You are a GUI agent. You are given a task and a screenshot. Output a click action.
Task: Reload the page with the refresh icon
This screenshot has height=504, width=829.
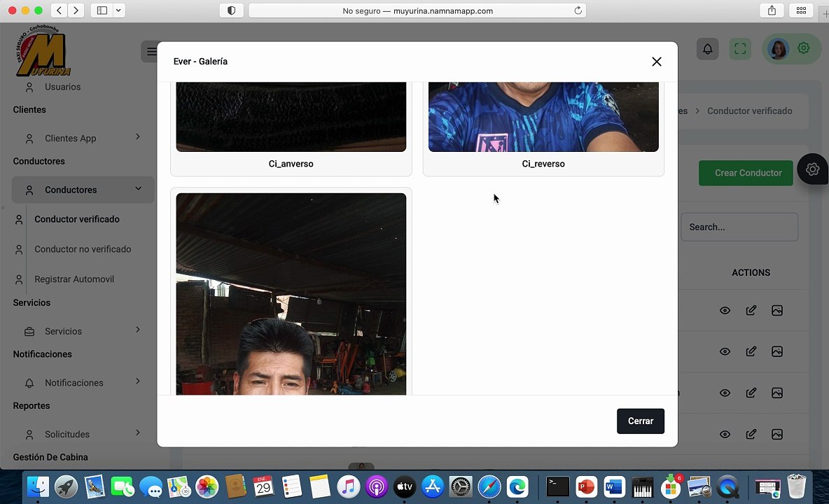click(578, 10)
